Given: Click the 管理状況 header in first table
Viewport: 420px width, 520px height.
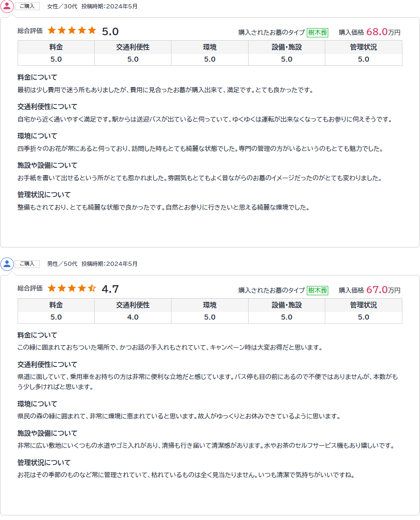Looking at the screenshot, I should (x=363, y=47).
